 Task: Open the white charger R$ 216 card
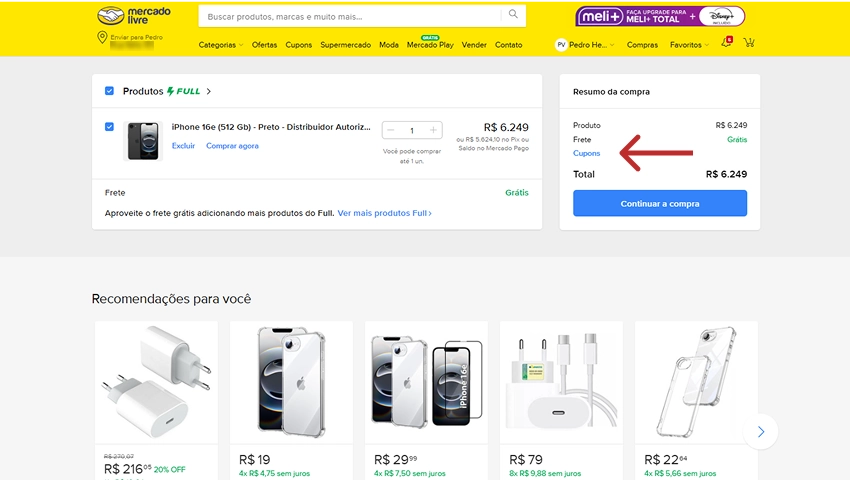click(x=156, y=400)
